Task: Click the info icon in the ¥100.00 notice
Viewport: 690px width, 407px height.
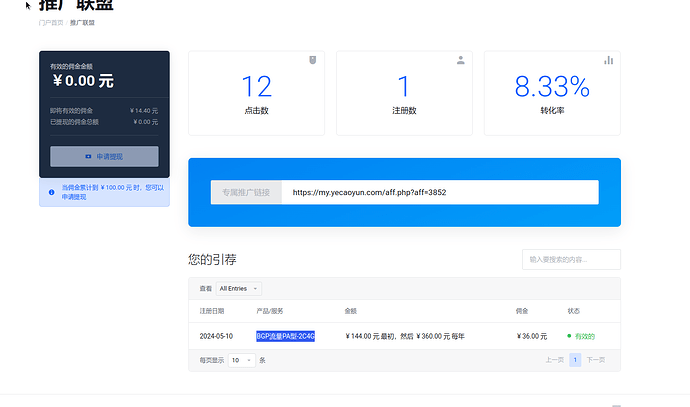Action: point(51,192)
